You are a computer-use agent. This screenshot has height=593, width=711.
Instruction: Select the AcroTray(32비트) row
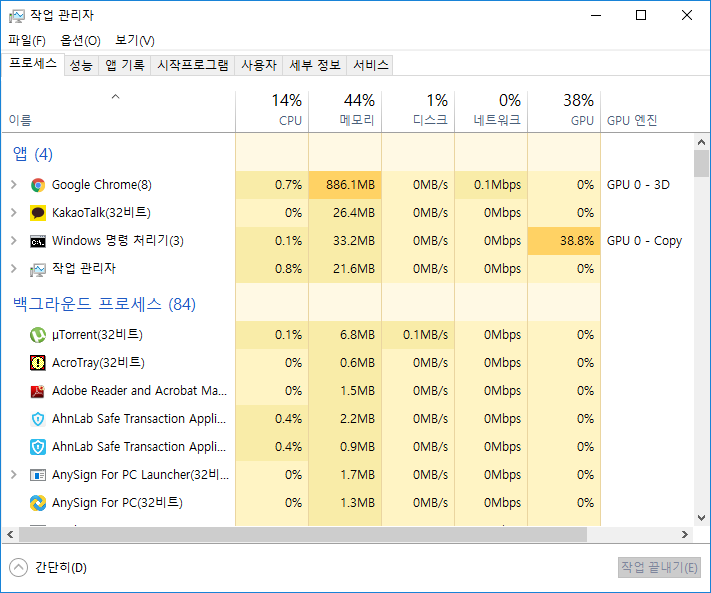tap(347, 363)
